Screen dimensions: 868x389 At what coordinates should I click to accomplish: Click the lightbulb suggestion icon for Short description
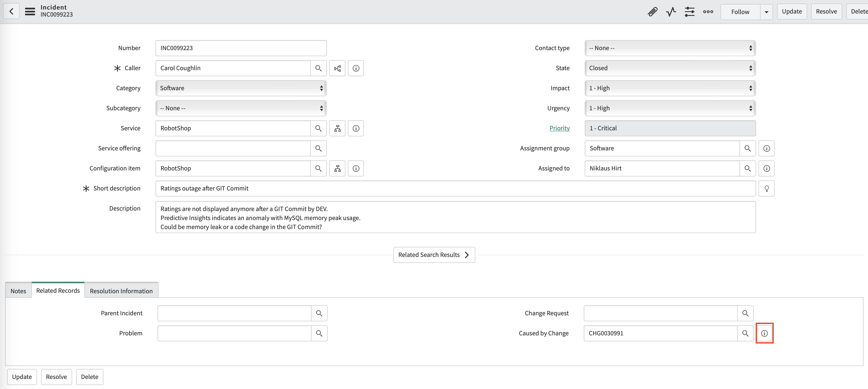pos(767,188)
